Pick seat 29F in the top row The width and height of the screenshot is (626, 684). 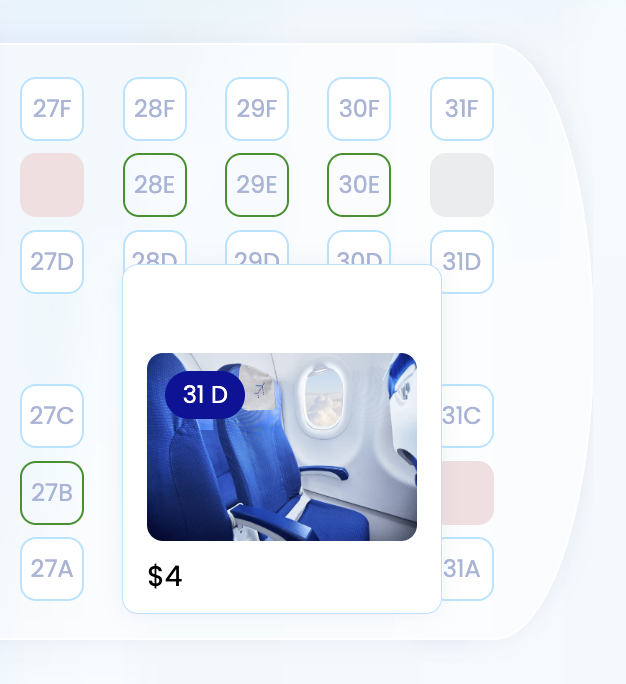[x=257, y=109]
